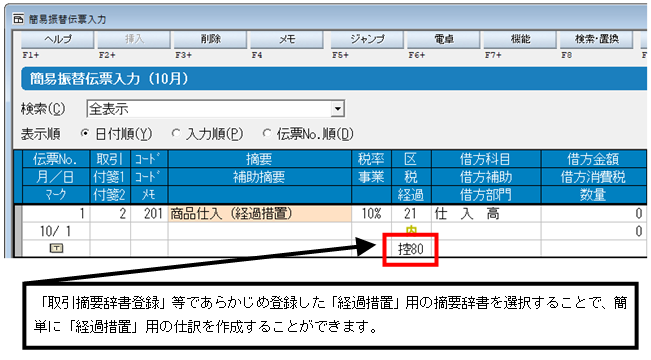Screen dimensions: 651x360
Task: Select the 伝票No.順 radio button
Action: point(267,133)
